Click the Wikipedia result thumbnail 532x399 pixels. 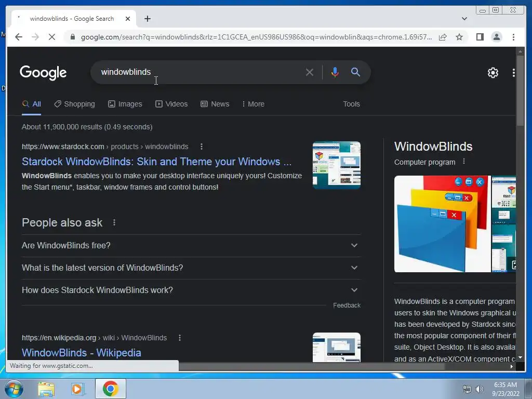pos(337,348)
